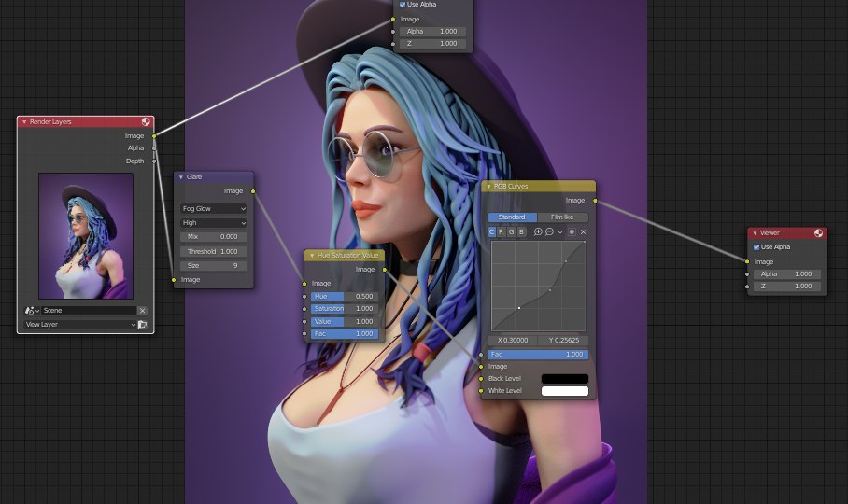Click the Render Layers preview thumbnail
Image resolution: width=848 pixels, height=504 pixels.
tap(86, 236)
